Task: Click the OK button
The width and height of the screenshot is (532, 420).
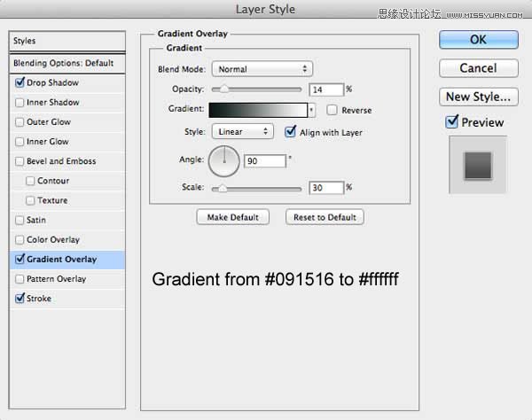Action: point(479,40)
